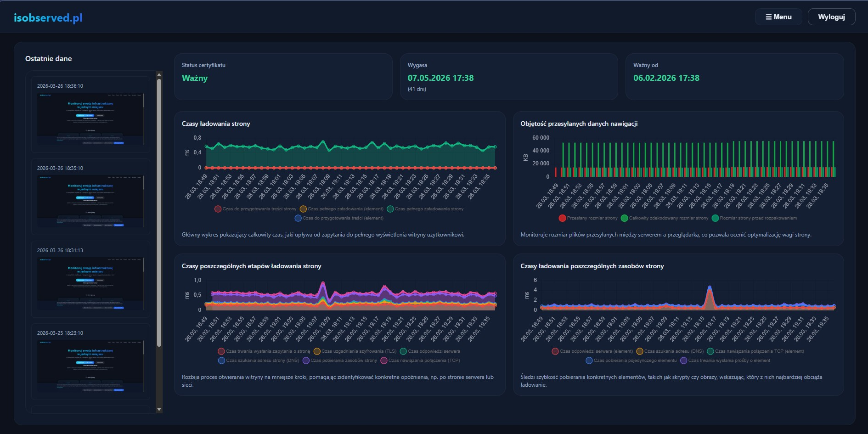
Task: Toggle legend 'Przesłany rozmiar strony'
Action: [x=588, y=218]
